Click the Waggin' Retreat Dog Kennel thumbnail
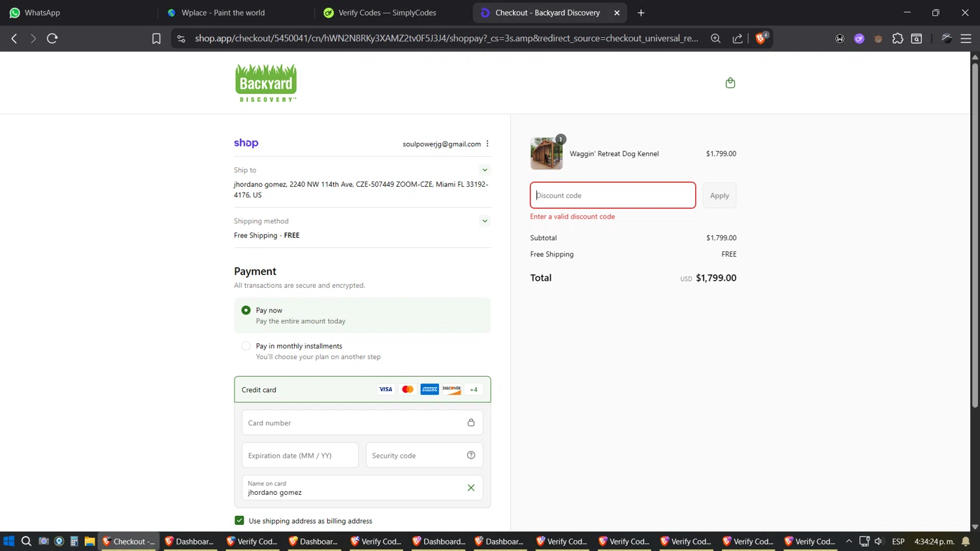The image size is (980, 551). tap(546, 153)
